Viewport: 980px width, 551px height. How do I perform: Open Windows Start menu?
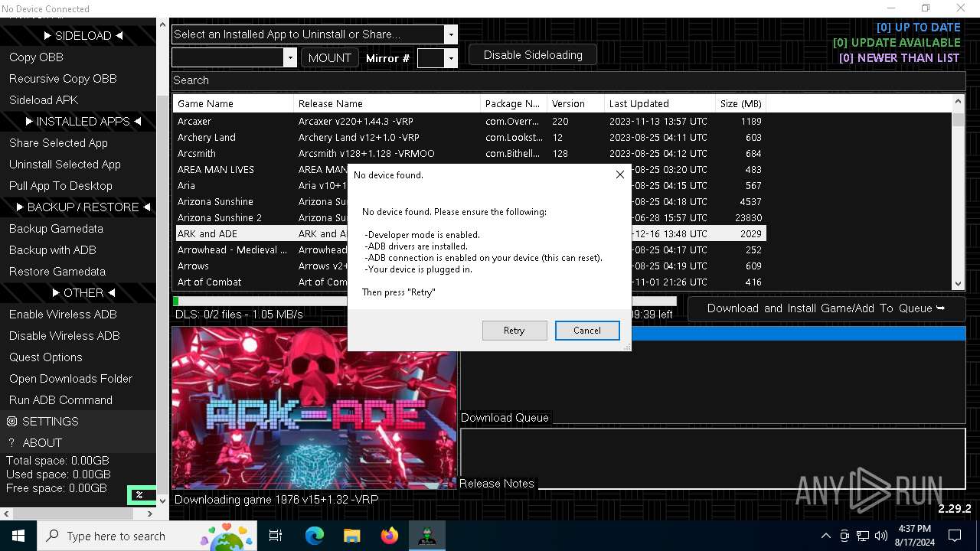pyautogui.click(x=18, y=536)
